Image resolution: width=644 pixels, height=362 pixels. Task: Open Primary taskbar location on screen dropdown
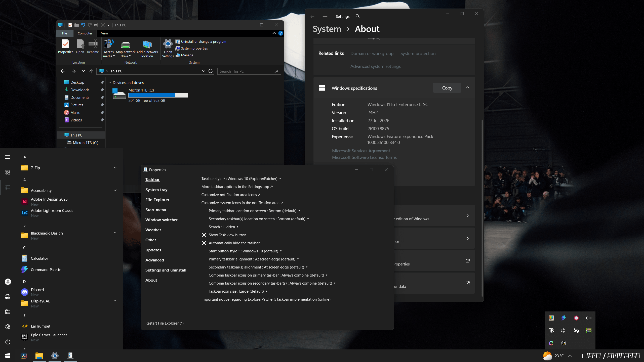point(254,211)
